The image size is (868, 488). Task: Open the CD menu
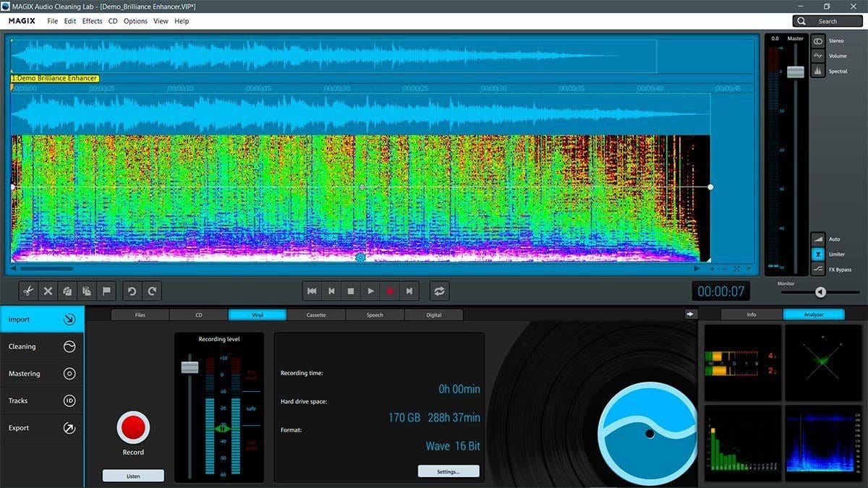113,21
